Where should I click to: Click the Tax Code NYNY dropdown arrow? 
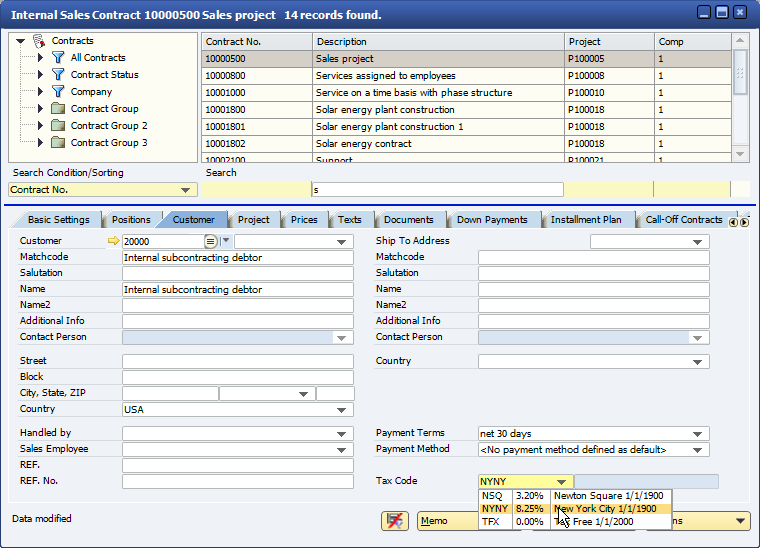(561, 482)
